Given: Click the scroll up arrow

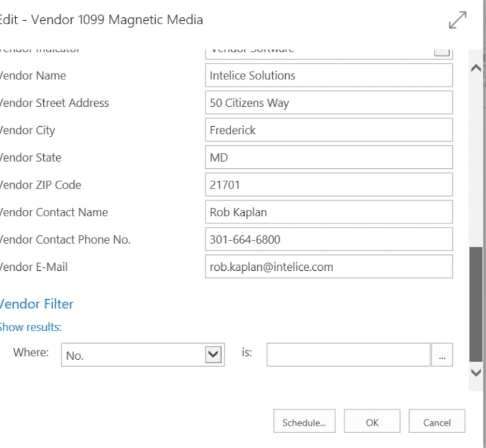Looking at the screenshot, I should coord(476,68).
